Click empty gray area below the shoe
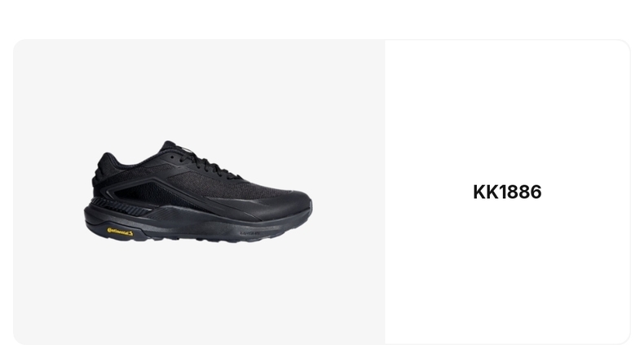Viewport: 644px width, 345px height. 199,294
